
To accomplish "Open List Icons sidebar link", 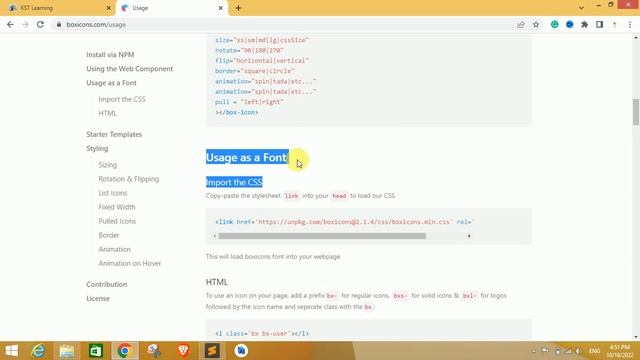I will pyautogui.click(x=113, y=193).
